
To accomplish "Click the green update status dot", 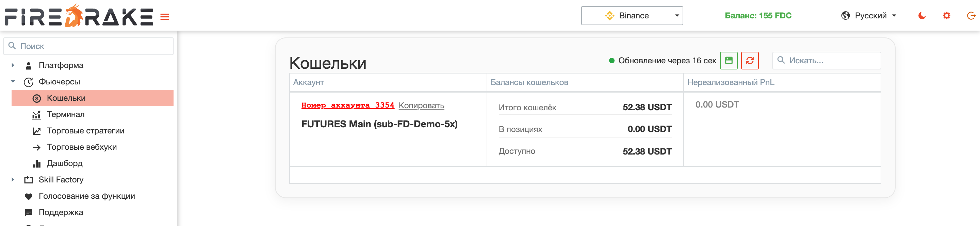I will click(612, 61).
